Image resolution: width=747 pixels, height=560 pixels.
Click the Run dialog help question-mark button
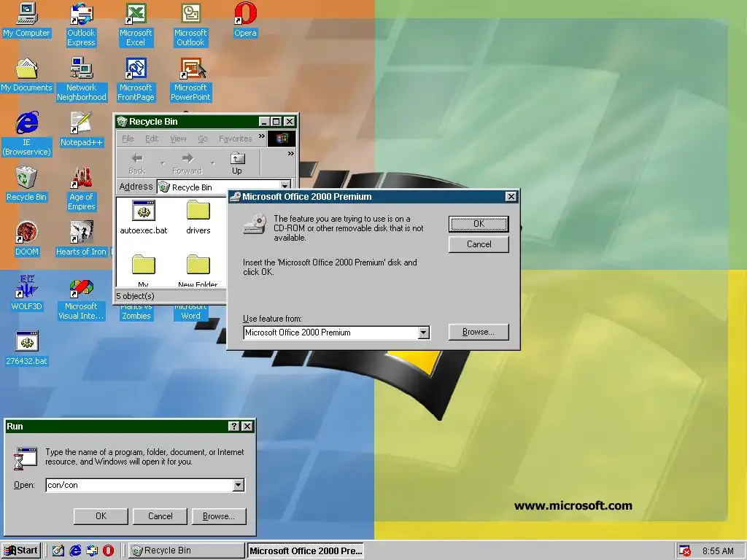pos(234,426)
